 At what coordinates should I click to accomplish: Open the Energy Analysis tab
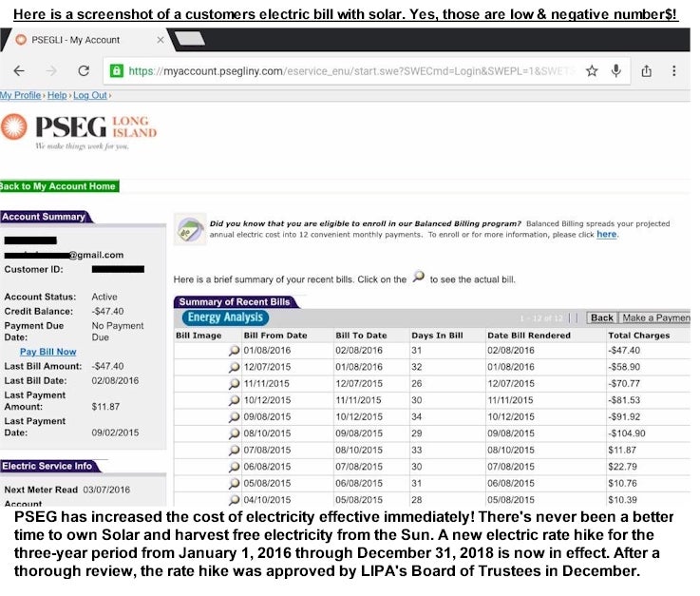coord(225,317)
